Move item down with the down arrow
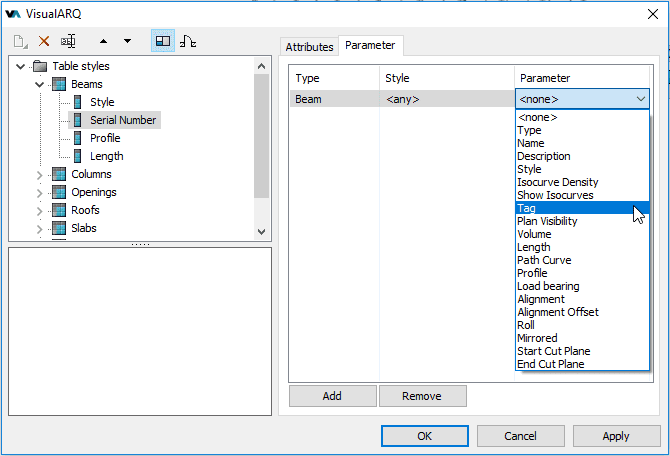This screenshot has width=670, height=456. pyautogui.click(x=127, y=41)
